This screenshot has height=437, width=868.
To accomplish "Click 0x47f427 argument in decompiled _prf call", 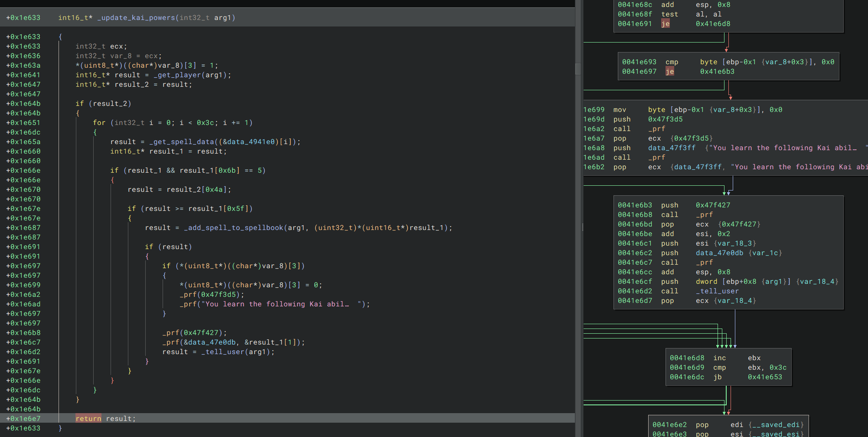I will coord(201,333).
